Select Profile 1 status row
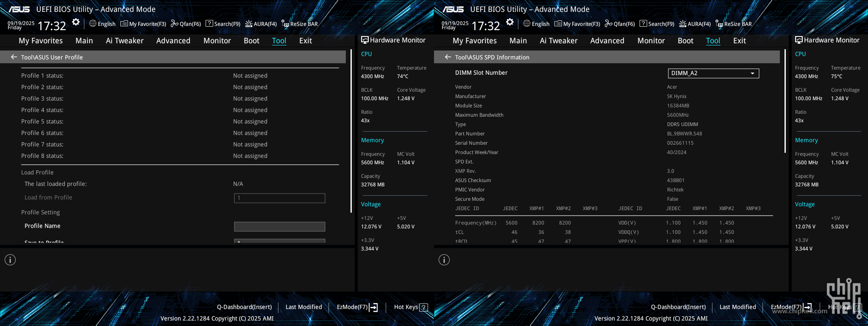 pos(180,76)
